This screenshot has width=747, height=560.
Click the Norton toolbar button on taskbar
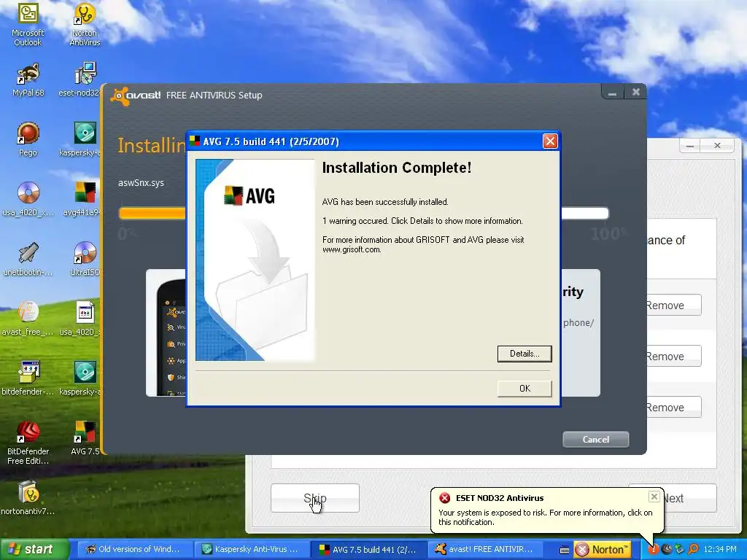tap(602, 550)
